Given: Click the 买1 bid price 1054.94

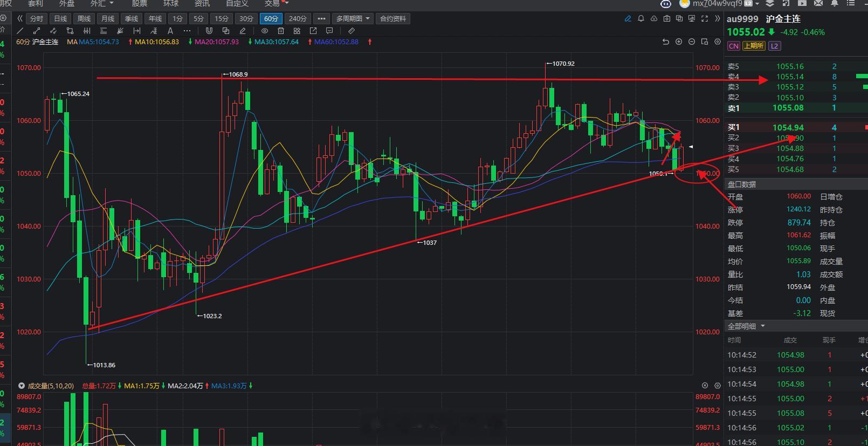Looking at the screenshot, I should point(788,127).
